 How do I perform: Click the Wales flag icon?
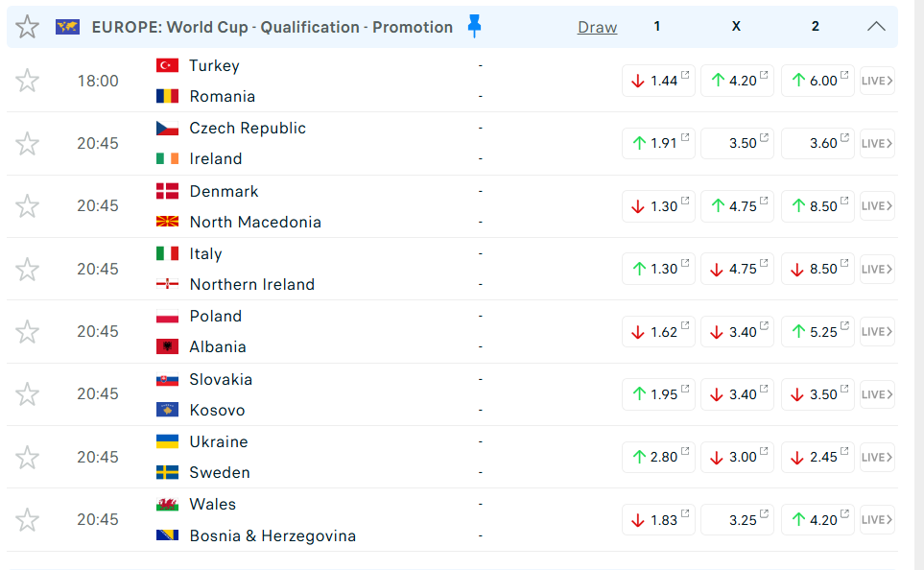click(167, 504)
